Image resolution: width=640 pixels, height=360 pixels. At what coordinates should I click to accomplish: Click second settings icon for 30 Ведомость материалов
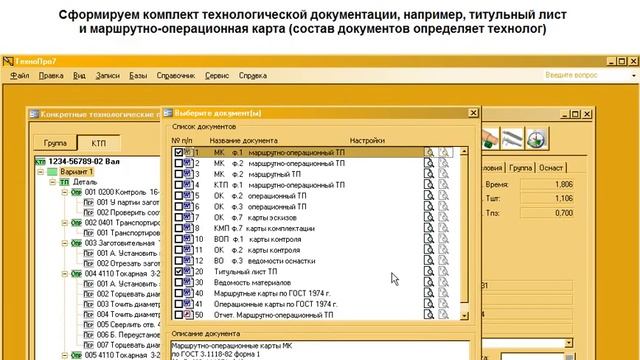tap(444, 282)
